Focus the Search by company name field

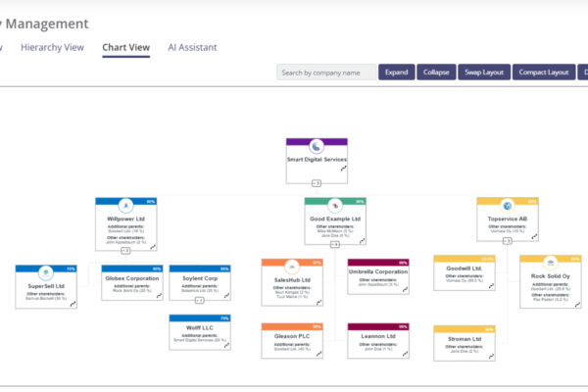coord(326,72)
